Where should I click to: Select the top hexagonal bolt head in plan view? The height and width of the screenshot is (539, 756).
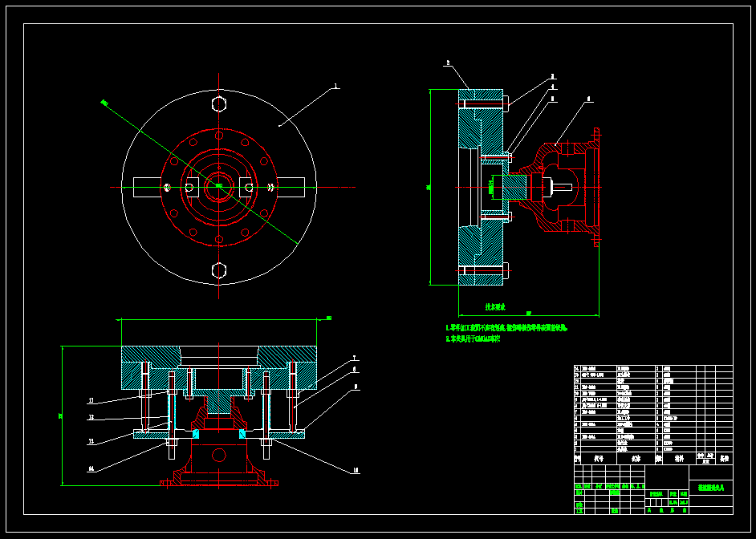219,104
